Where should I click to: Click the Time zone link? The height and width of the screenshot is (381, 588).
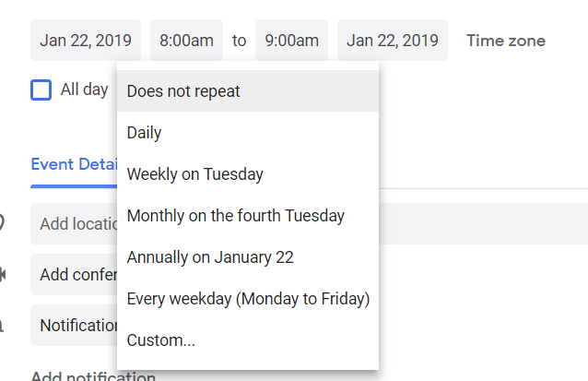505,41
